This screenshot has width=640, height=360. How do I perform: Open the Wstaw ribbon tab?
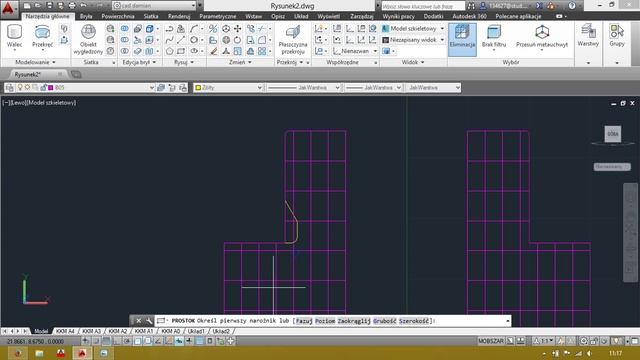(253, 16)
